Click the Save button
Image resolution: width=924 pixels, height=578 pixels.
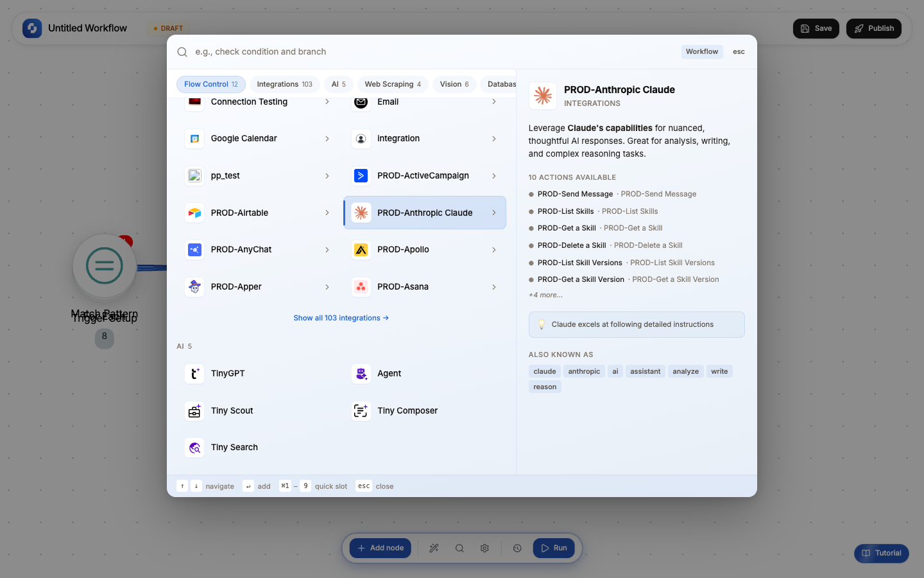tap(816, 28)
